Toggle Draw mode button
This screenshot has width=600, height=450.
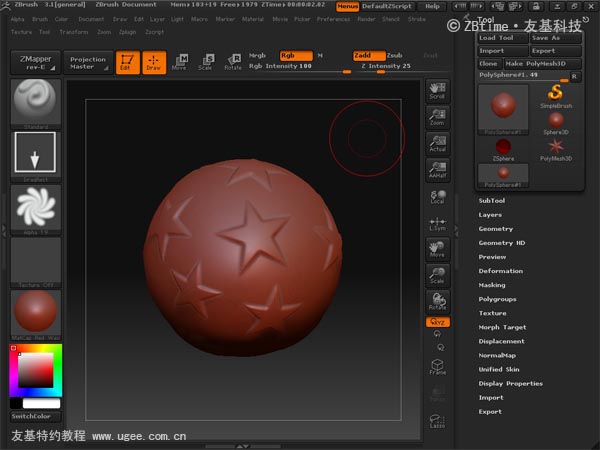point(154,62)
